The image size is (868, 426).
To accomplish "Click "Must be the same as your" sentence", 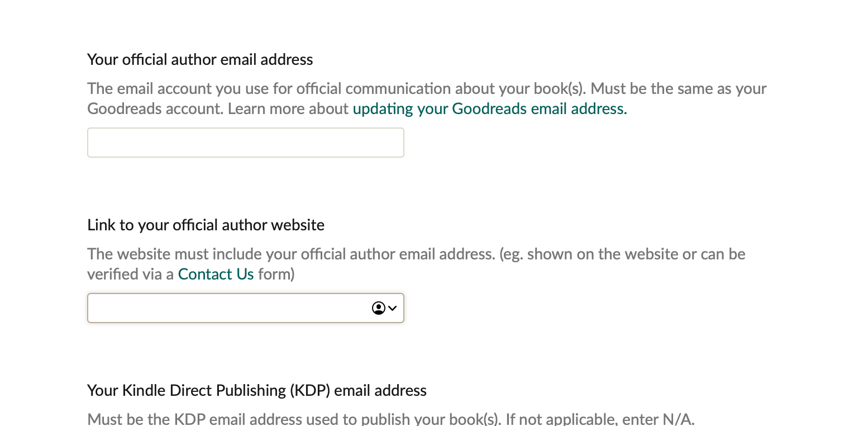I will (x=679, y=88).
